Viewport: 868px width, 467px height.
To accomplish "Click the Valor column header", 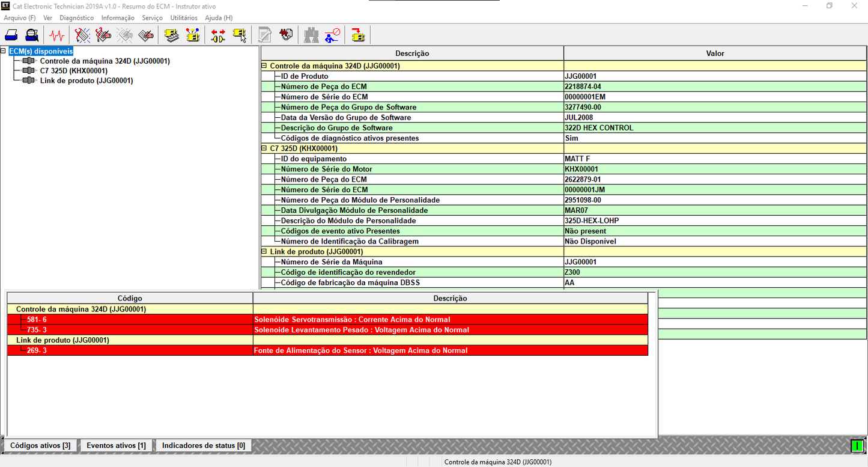I will click(715, 53).
